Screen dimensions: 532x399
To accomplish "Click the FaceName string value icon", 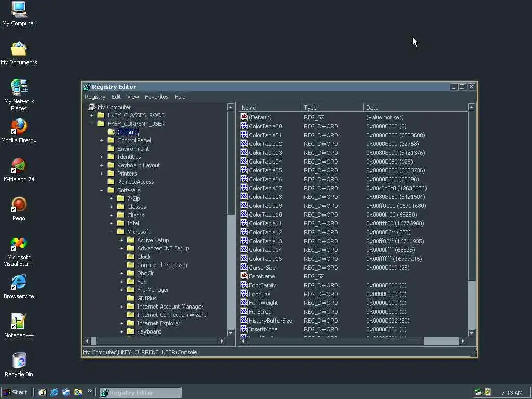I will point(244,276).
